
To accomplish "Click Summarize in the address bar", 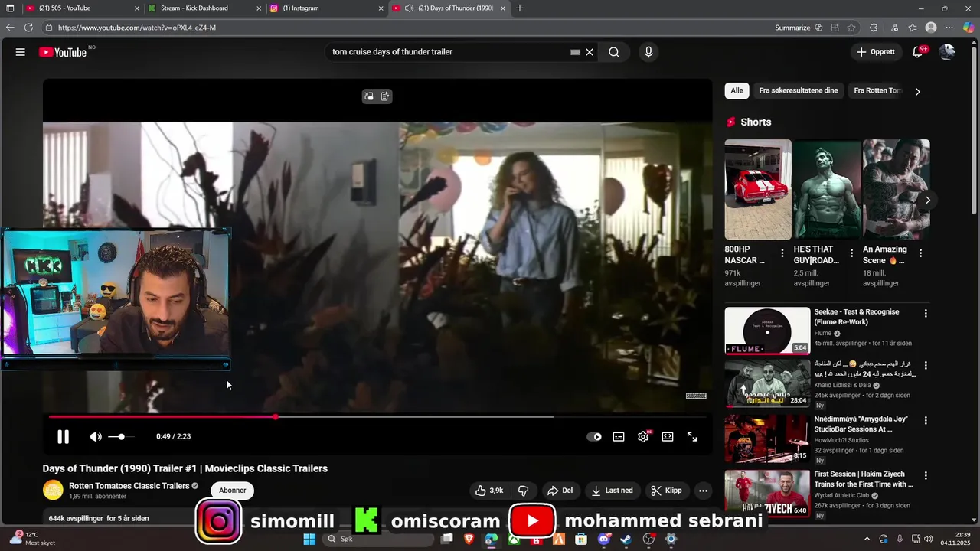I will coord(799,28).
